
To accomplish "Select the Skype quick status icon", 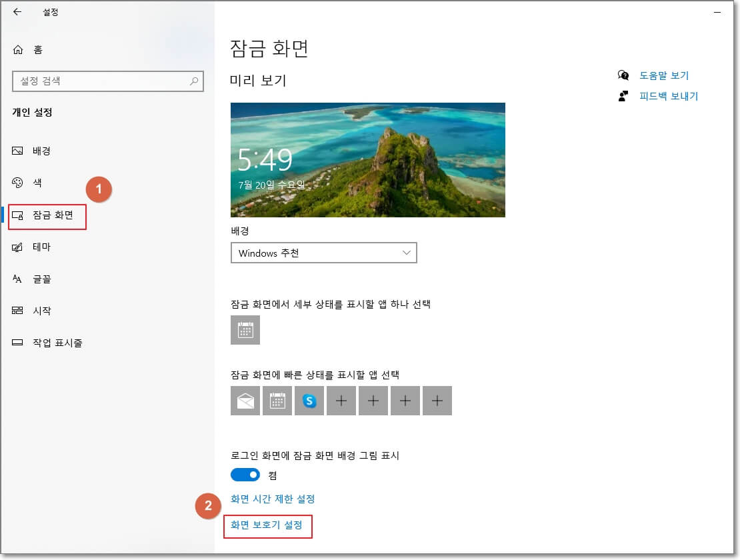I will point(309,401).
